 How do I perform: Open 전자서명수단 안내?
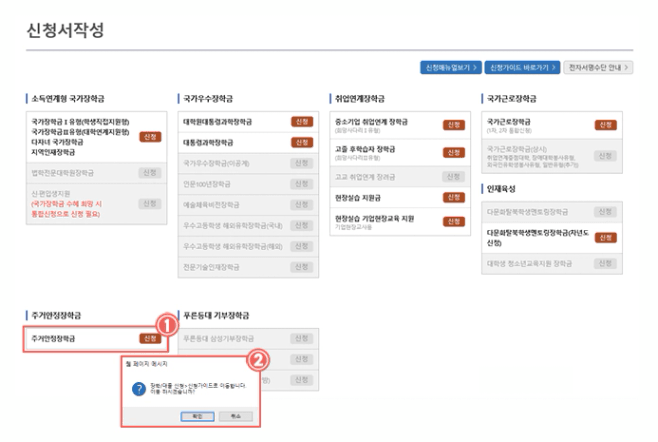598,68
